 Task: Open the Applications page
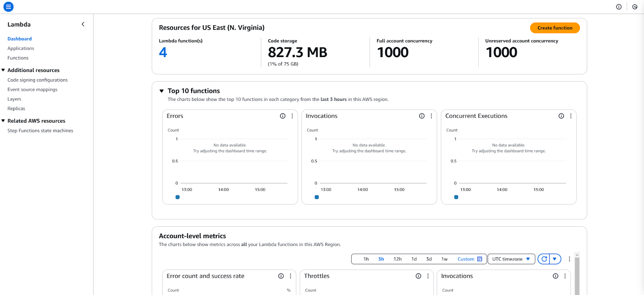(x=21, y=49)
